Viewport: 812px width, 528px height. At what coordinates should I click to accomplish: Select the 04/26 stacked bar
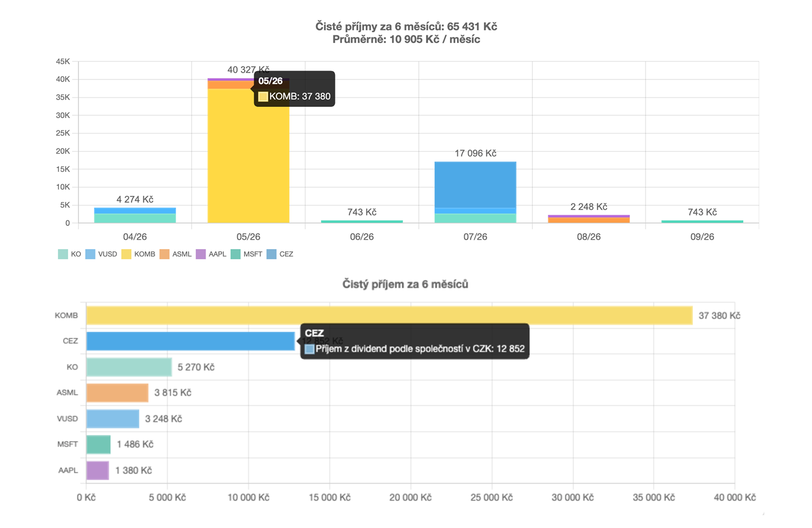[x=135, y=215]
